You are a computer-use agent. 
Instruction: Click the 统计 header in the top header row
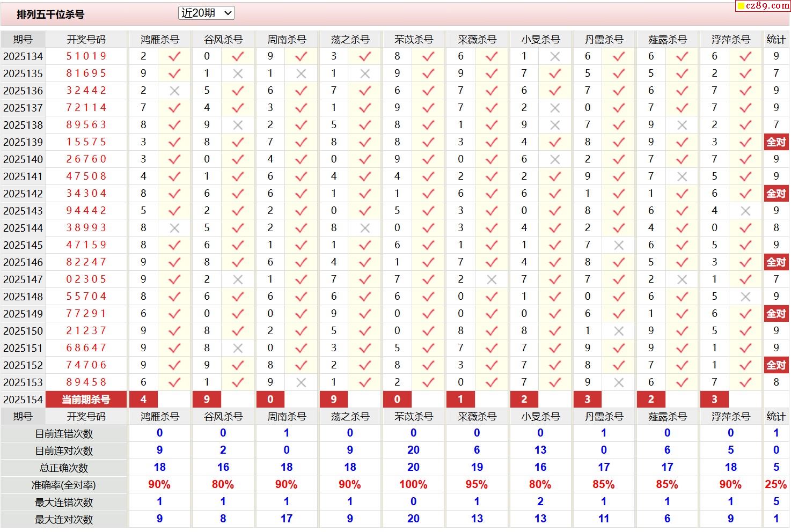tap(776, 40)
